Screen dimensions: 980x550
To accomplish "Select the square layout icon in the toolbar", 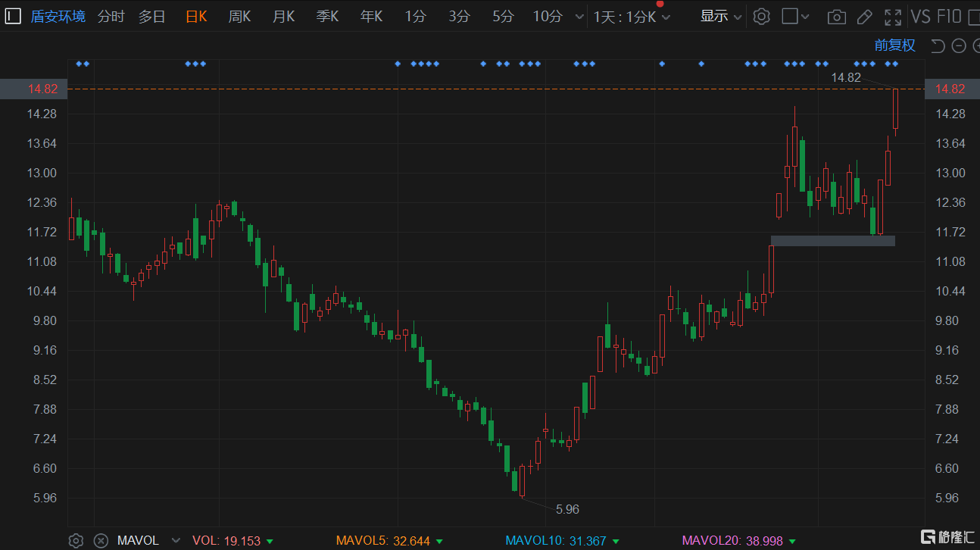I will (x=789, y=16).
